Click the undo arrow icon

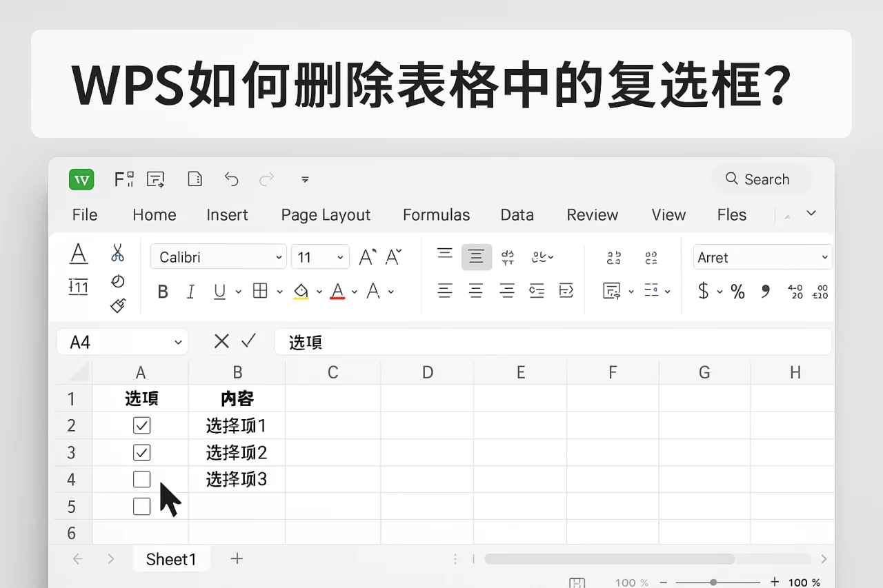coord(231,179)
